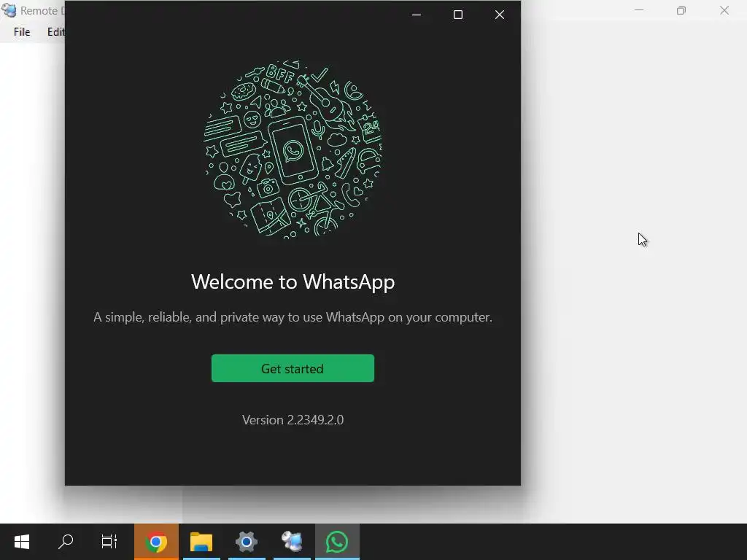Open File menu in Remote window
This screenshot has height=560, width=747.
[22, 32]
